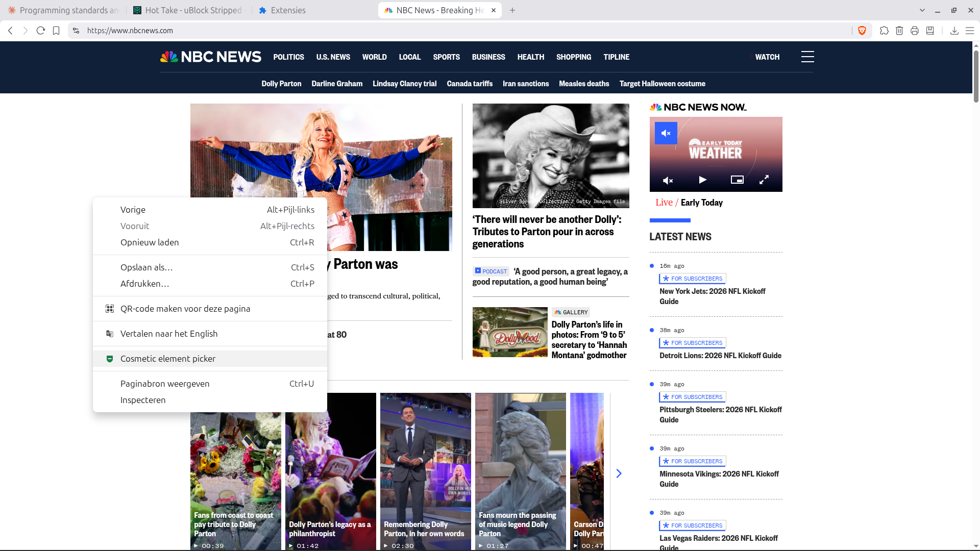The height and width of the screenshot is (551, 980).
Task: Open the Lindsay Clancy trial trending topic
Action: point(405,84)
